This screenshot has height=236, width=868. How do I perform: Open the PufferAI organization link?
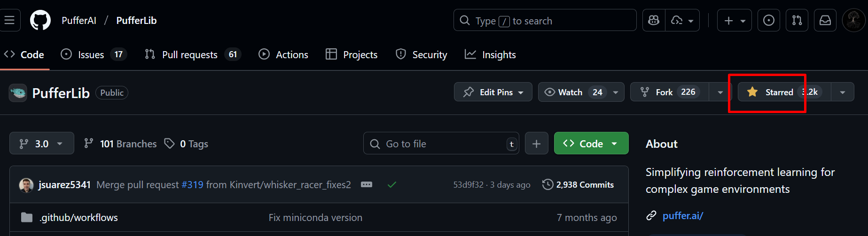tap(79, 21)
